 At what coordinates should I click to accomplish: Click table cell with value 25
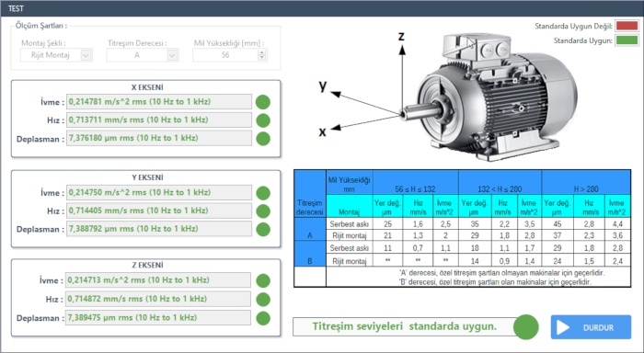[387, 224]
